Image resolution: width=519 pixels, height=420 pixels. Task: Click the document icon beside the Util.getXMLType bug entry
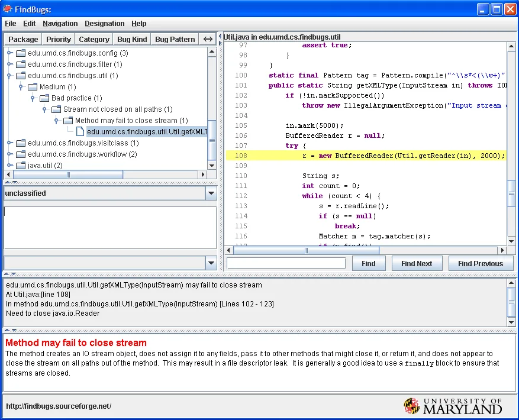coord(79,131)
